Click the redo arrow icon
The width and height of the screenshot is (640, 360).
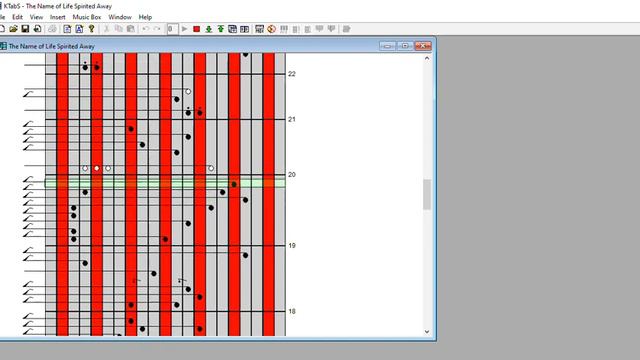pos(157,29)
